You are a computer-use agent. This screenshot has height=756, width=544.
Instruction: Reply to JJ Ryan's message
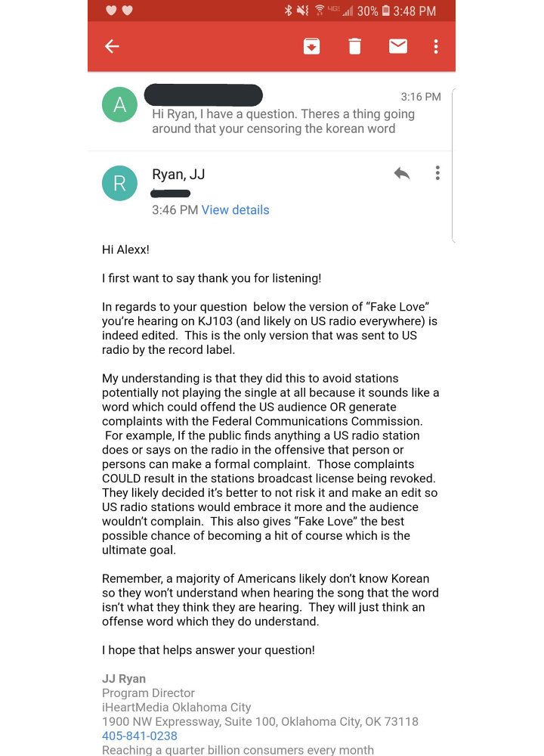(x=401, y=173)
